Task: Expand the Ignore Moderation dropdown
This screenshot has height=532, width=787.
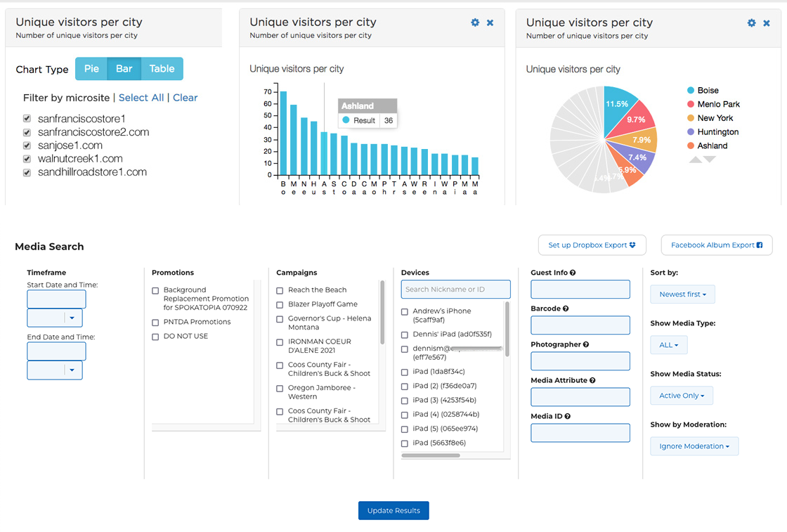Action: [694, 446]
